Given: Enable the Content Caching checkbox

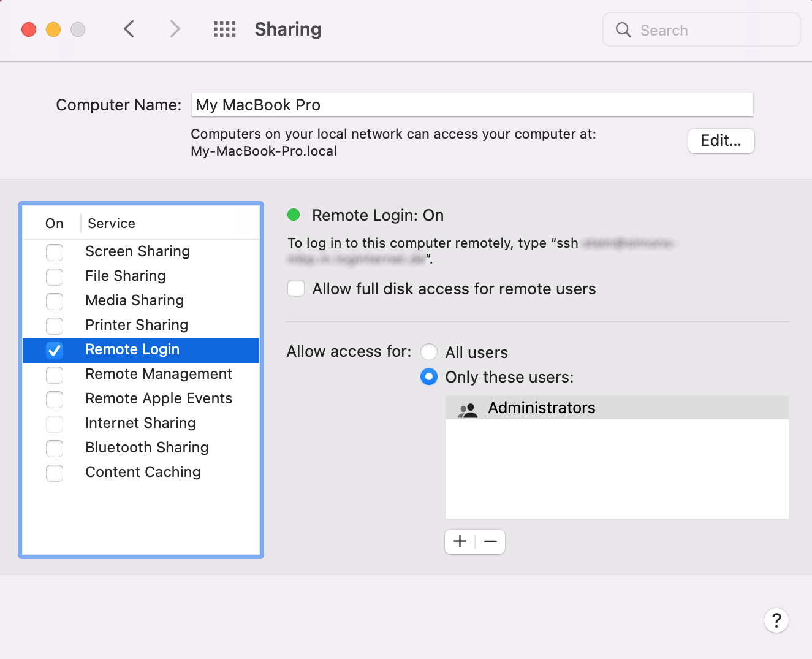Looking at the screenshot, I should coord(55,473).
